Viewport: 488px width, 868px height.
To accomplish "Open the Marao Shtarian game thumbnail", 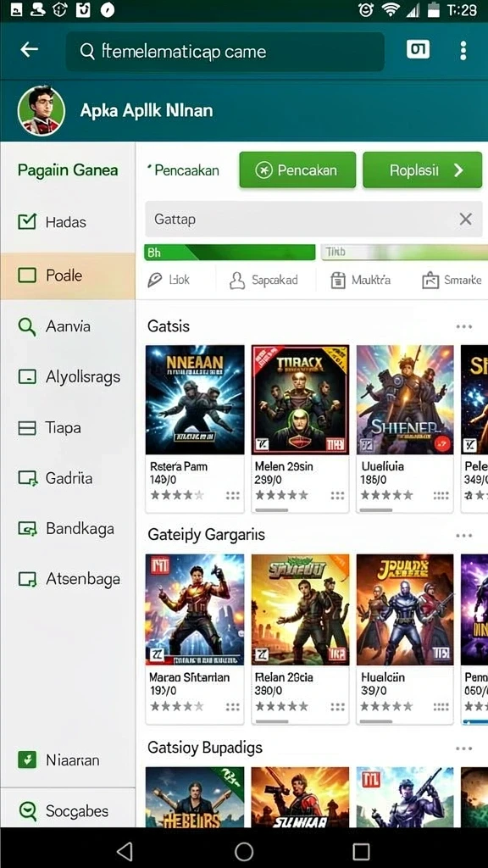I will (195, 609).
